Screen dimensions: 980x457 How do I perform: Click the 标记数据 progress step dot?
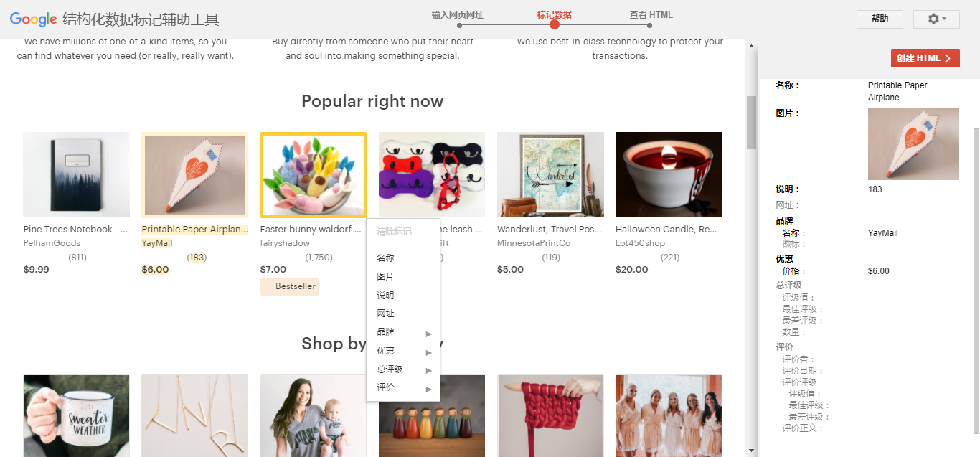pyautogui.click(x=555, y=25)
